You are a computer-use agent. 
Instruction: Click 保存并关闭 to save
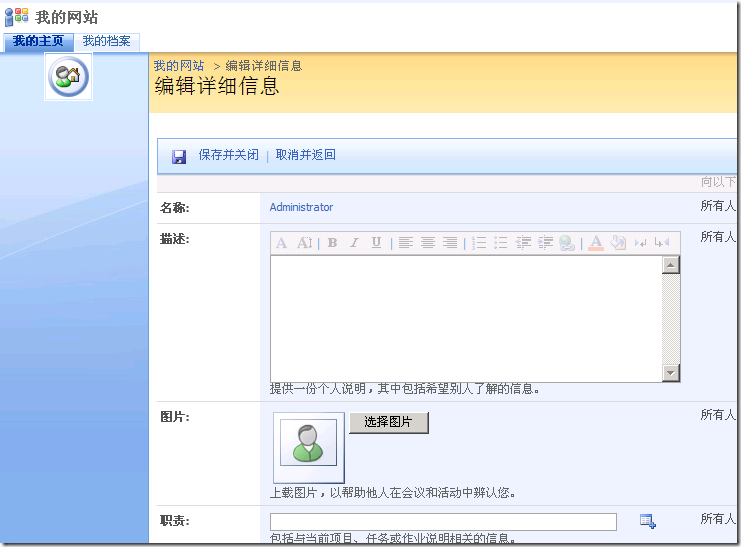229,155
